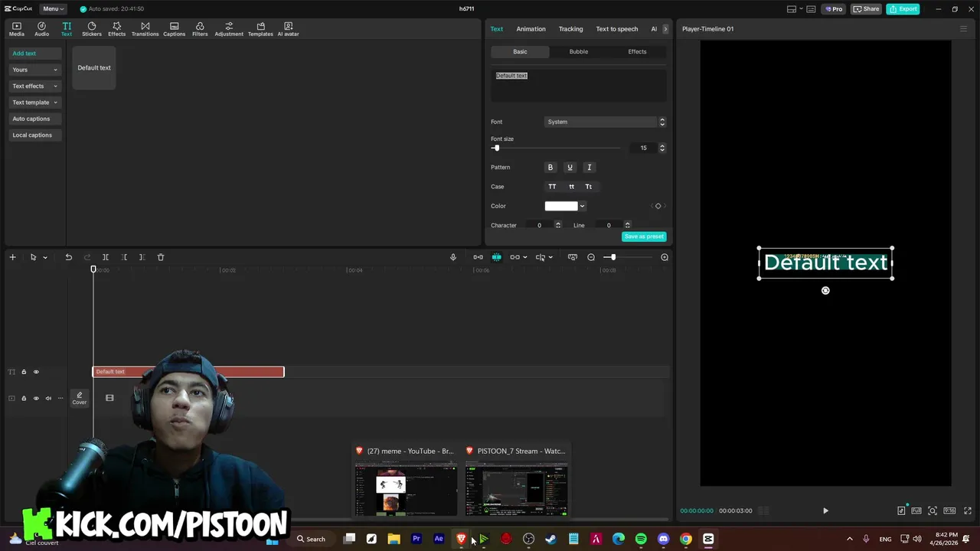Click the plus icon at timeline toolbar start

(x=12, y=257)
